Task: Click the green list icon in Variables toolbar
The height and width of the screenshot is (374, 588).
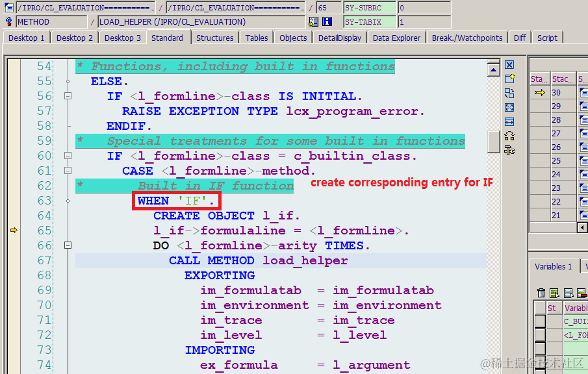Action: tap(554, 293)
